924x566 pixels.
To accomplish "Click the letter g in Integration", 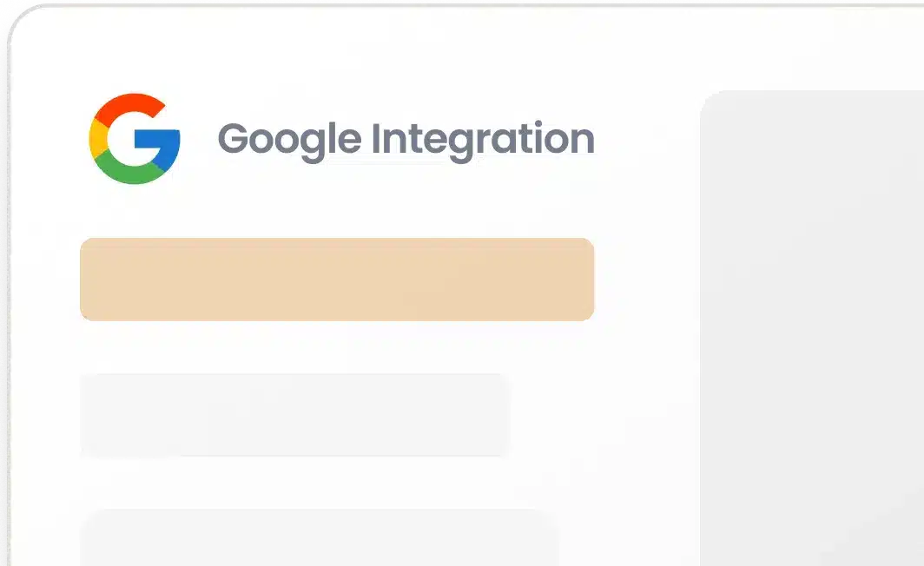I will click(x=460, y=144).
